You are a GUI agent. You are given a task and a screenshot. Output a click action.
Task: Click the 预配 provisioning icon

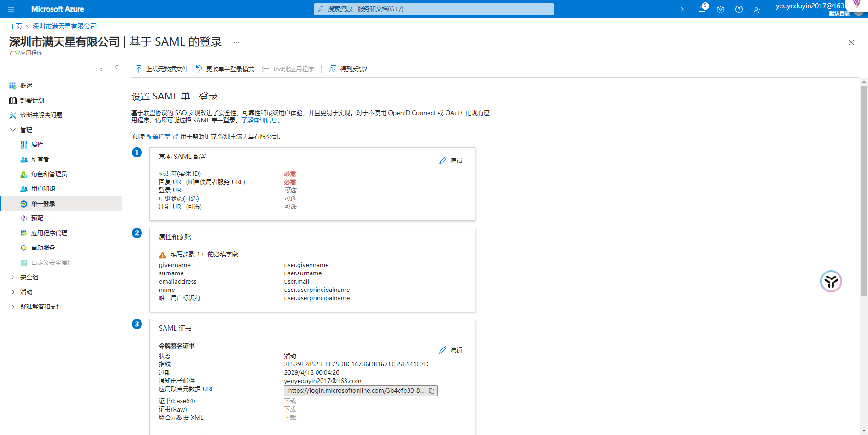click(24, 218)
